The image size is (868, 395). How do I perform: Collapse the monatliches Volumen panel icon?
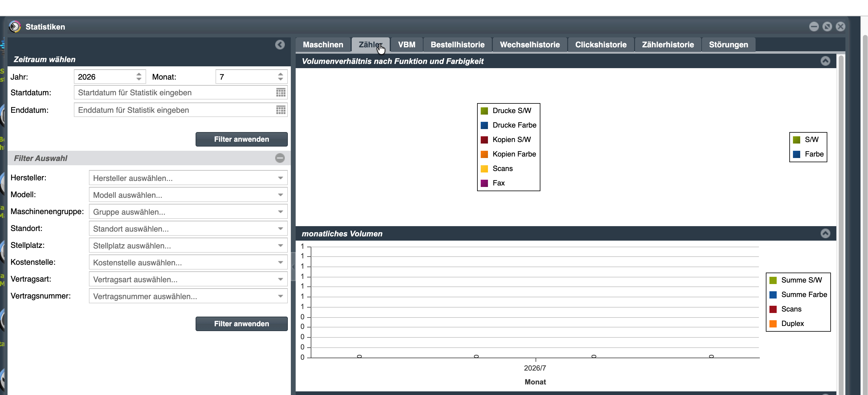(x=825, y=234)
